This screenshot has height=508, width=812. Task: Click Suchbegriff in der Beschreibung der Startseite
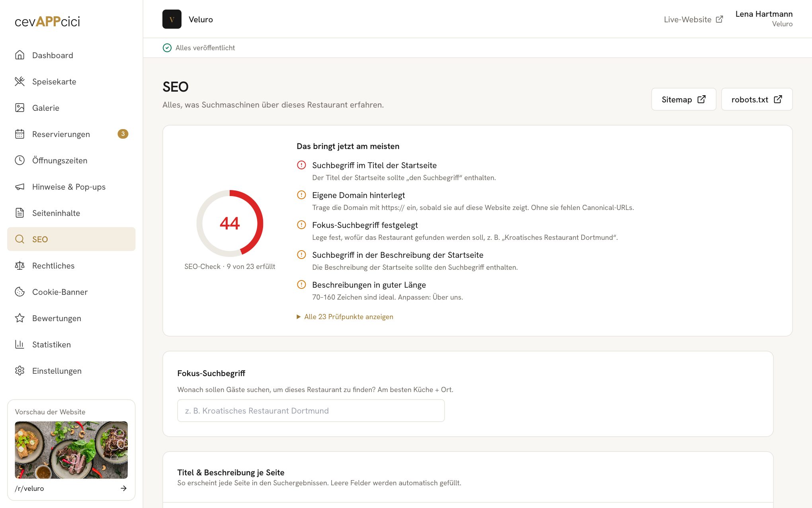[398, 255]
